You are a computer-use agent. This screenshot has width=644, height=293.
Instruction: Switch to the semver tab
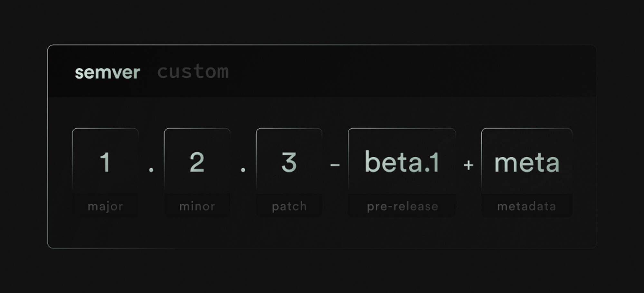click(x=107, y=72)
